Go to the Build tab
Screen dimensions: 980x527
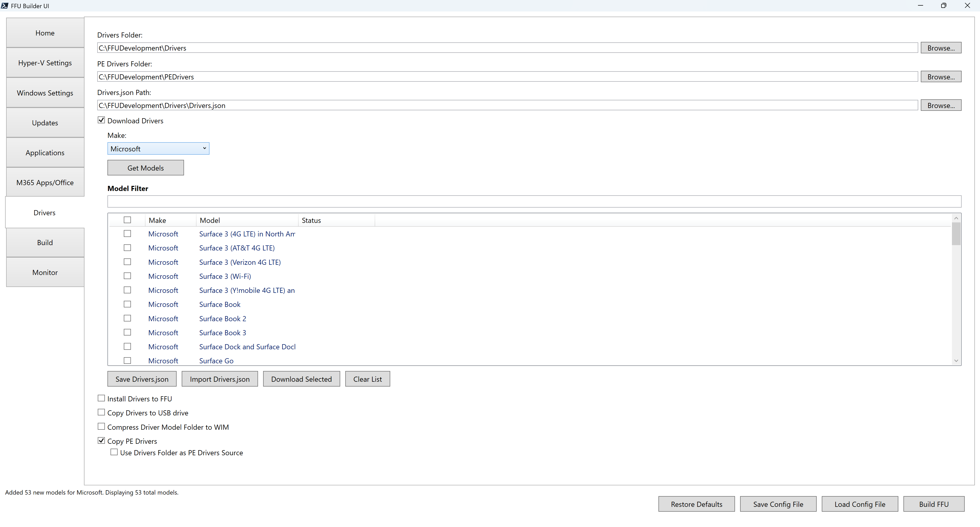coord(45,243)
